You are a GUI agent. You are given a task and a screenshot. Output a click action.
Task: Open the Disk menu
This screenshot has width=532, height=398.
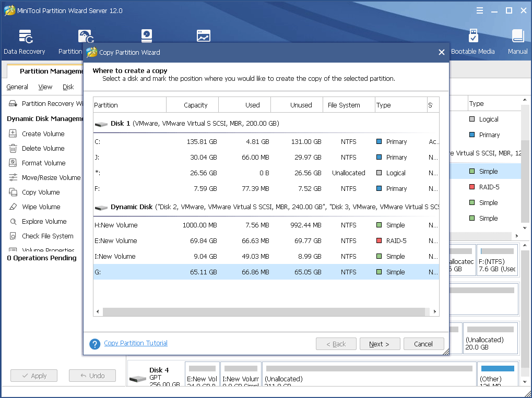[67, 87]
